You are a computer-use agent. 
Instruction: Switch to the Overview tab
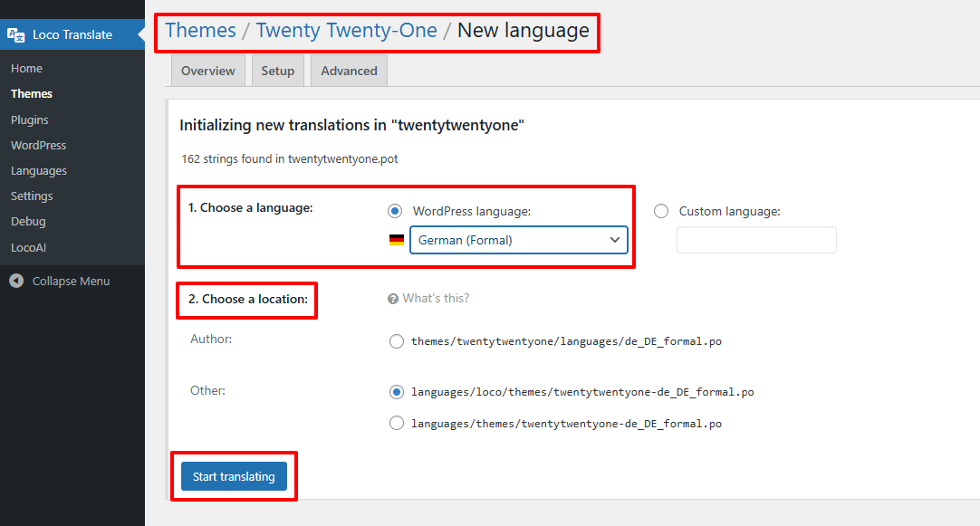pyautogui.click(x=208, y=71)
